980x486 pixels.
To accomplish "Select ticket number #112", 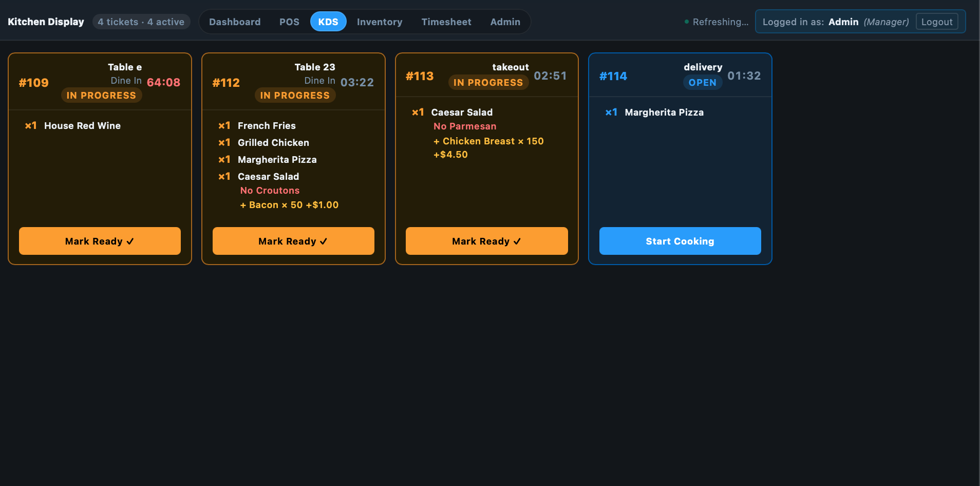I will [226, 83].
